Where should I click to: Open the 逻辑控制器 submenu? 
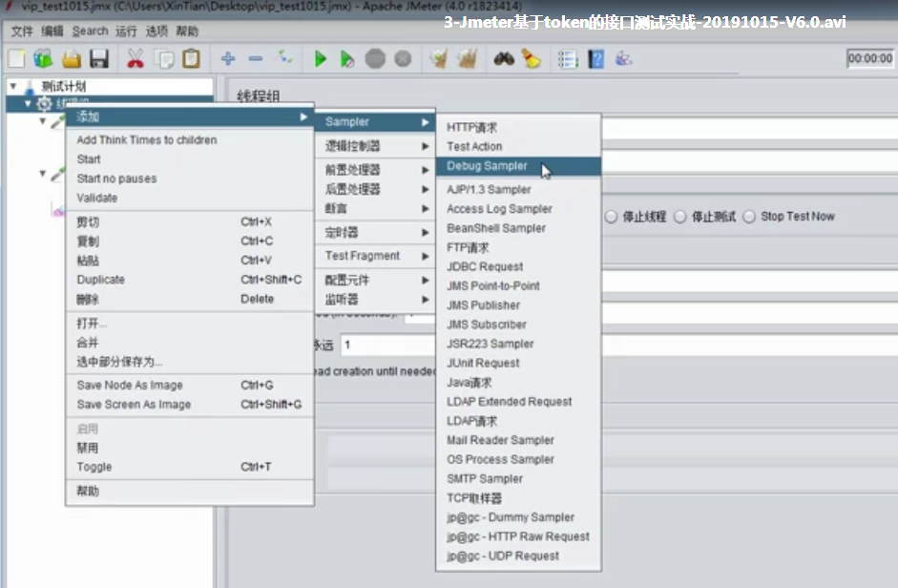click(375, 146)
